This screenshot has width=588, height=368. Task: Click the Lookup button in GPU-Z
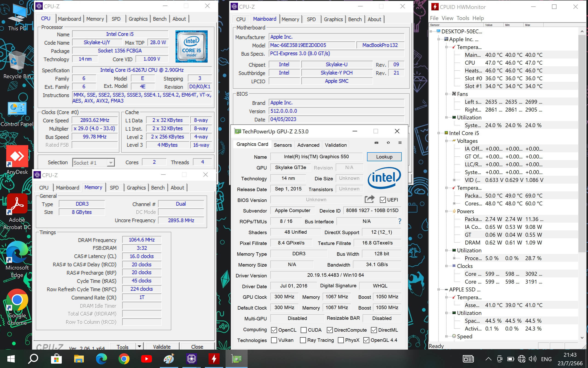pyautogui.click(x=384, y=157)
